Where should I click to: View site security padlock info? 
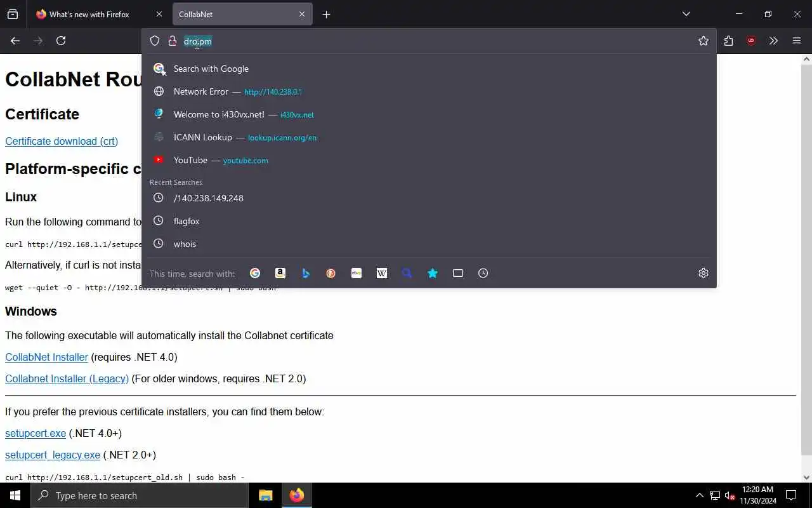coord(172,41)
